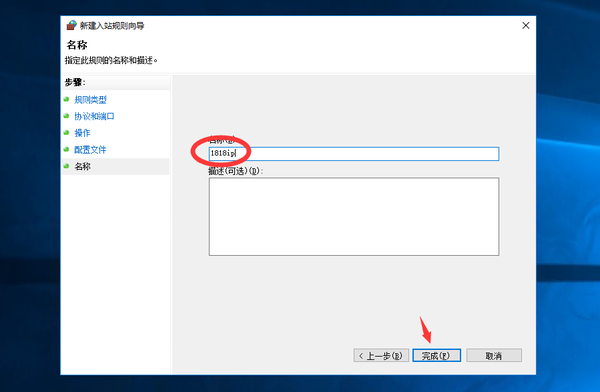
Task: Click the green bullet beside 协议和端口
Action: pos(66,116)
